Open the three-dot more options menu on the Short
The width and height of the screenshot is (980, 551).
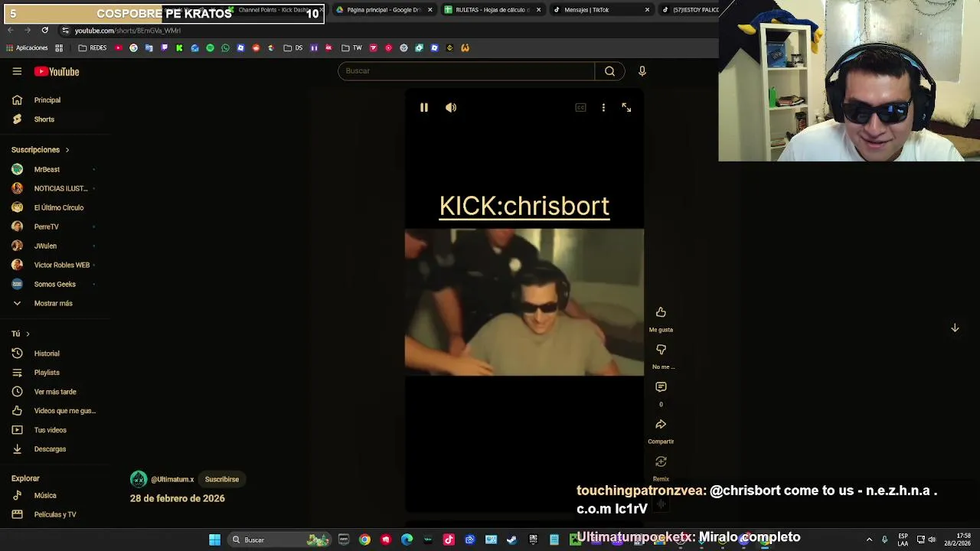pyautogui.click(x=603, y=108)
